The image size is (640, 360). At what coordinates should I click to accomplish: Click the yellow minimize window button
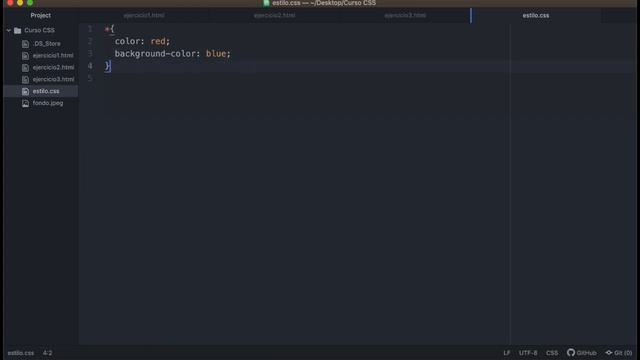pyautogui.click(x=20, y=2)
